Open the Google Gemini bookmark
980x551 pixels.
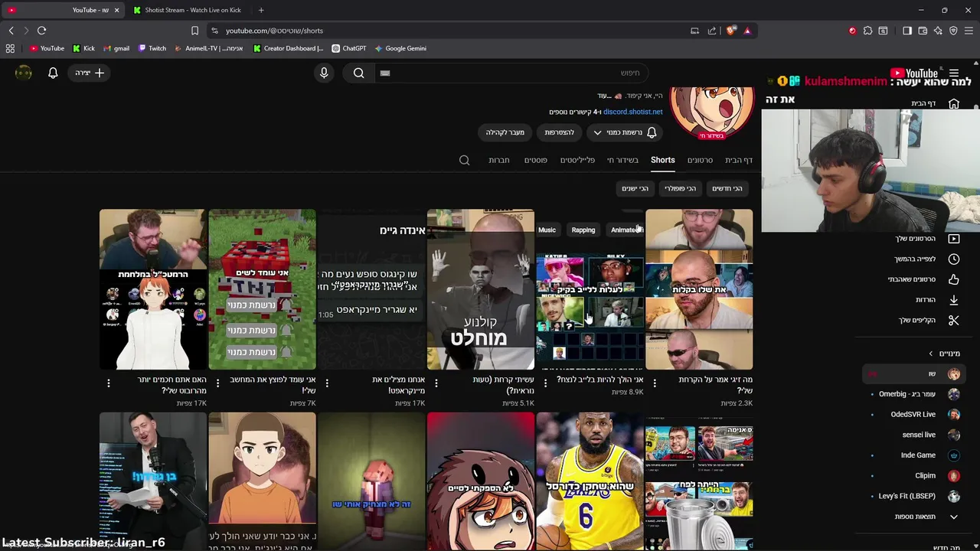[x=400, y=48]
